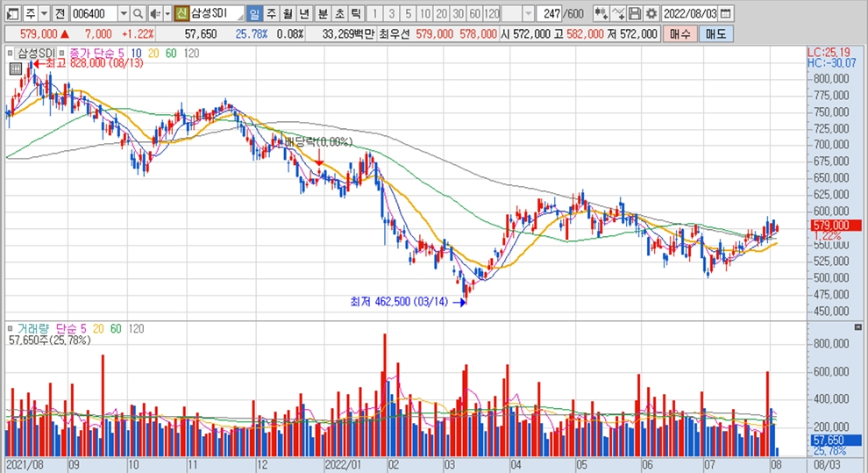The height and width of the screenshot is (473, 868).
Task: Switch to 주 weekly chart period
Action: (270, 14)
